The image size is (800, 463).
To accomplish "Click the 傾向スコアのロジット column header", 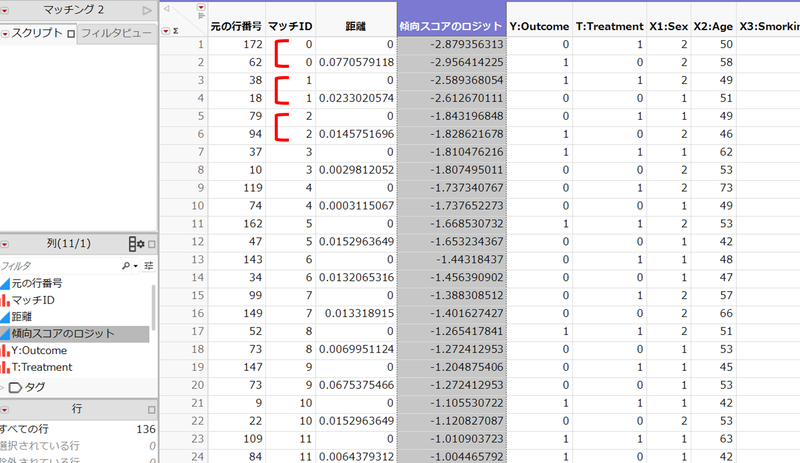I will [452, 27].
